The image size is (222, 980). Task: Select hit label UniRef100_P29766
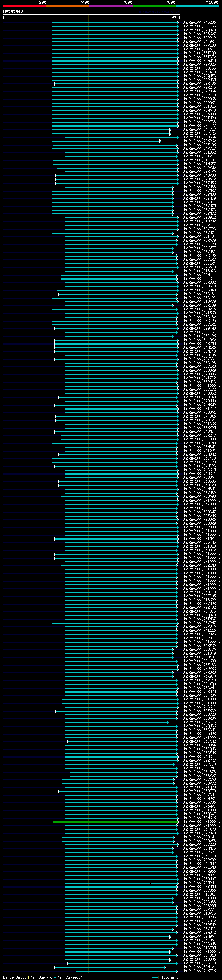pos(199,68)
